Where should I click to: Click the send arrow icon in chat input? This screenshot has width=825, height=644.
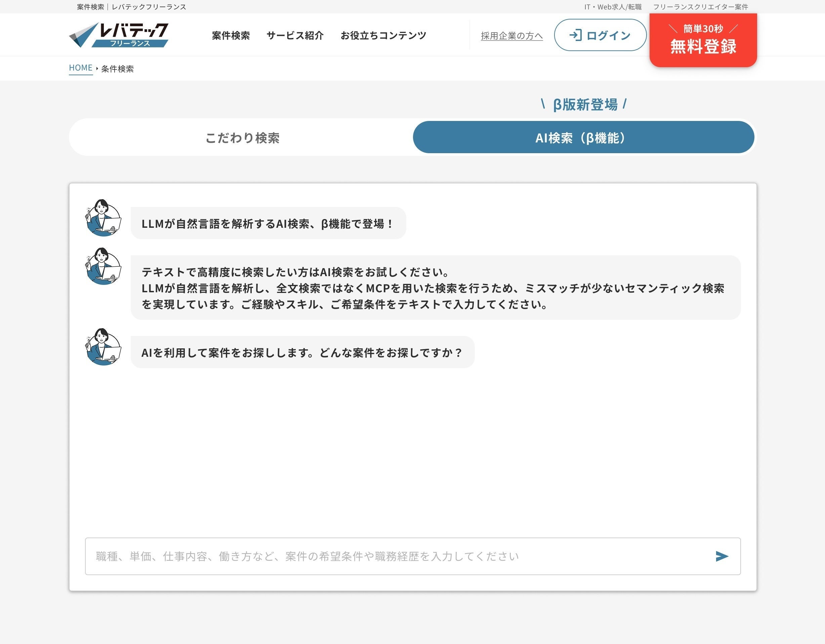[x=721, y=556]
